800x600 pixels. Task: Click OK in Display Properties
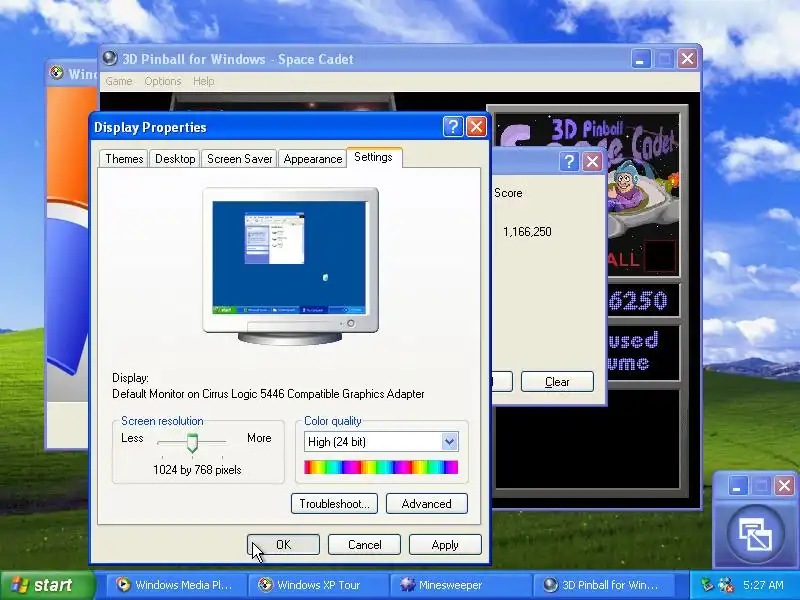coord(283,545)
